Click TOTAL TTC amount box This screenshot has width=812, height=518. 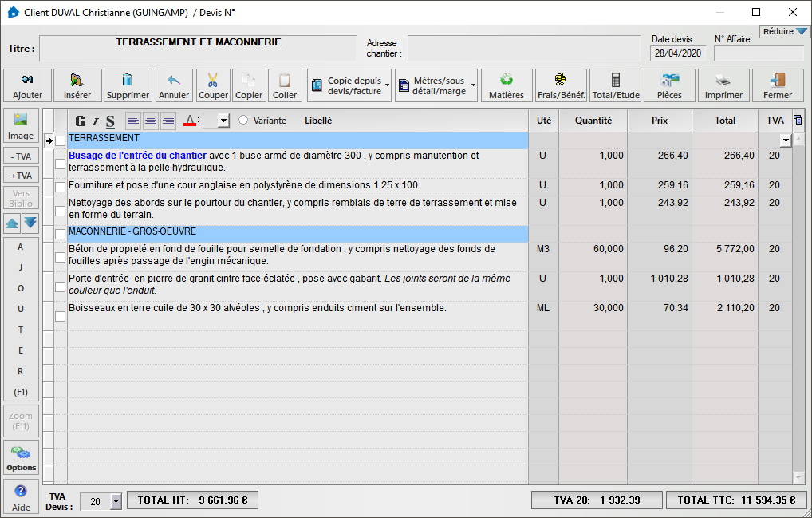[x=736, y=500]
